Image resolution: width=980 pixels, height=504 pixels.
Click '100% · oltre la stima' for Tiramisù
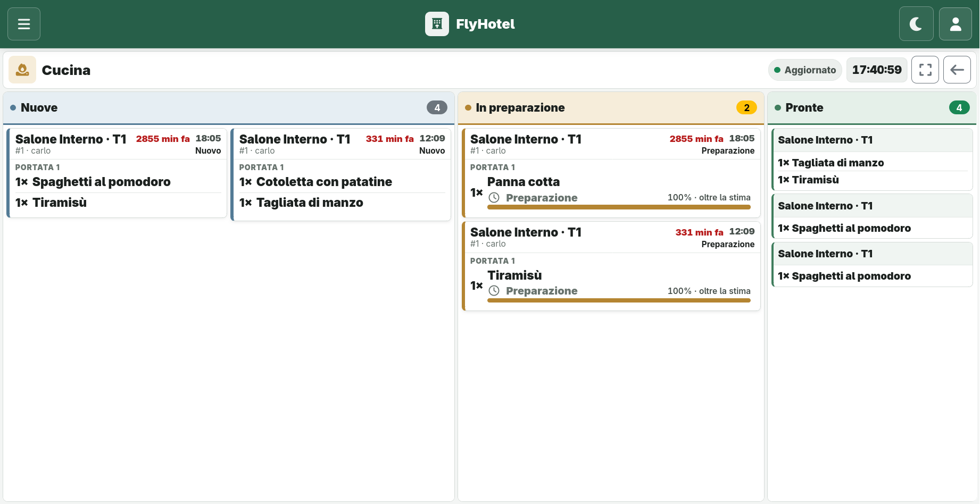[x=709, y=291]
